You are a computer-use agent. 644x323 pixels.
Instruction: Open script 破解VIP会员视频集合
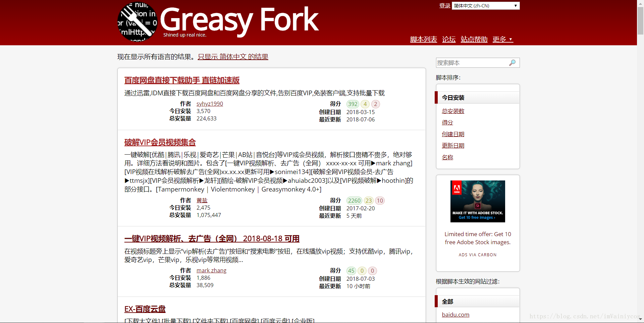160,142
